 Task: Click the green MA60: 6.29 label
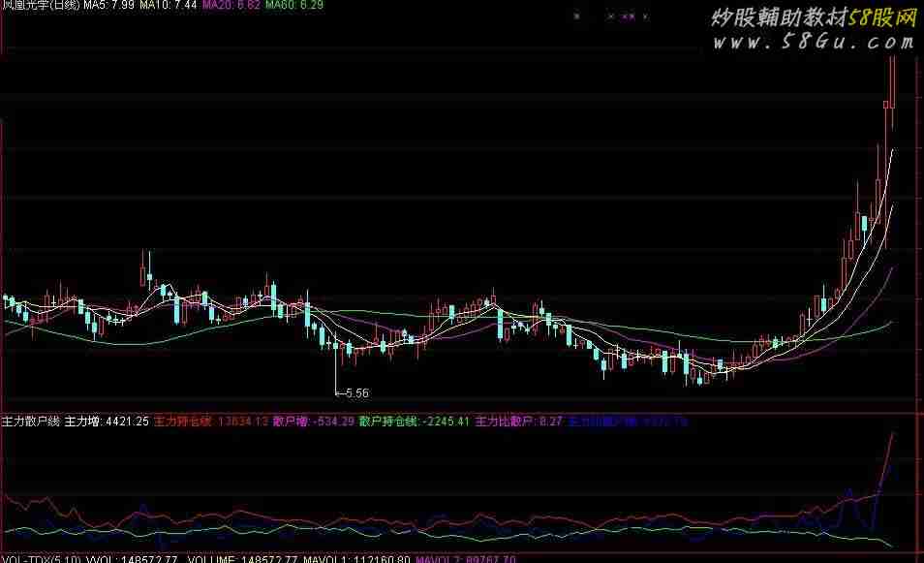(294, 6)
